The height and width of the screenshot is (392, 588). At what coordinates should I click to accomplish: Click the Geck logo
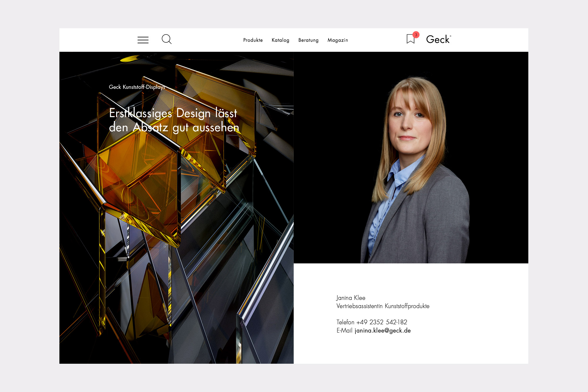click(x=438, y=39)
